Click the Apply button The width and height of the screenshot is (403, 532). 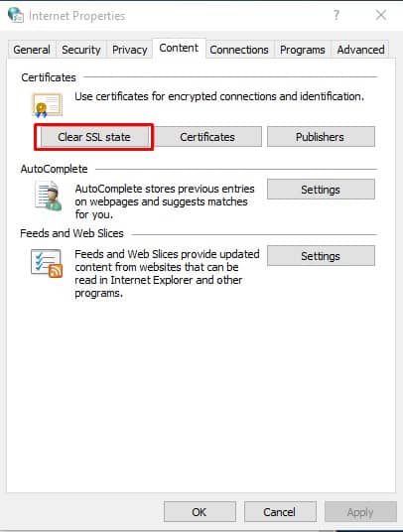[x=360, y=511]
